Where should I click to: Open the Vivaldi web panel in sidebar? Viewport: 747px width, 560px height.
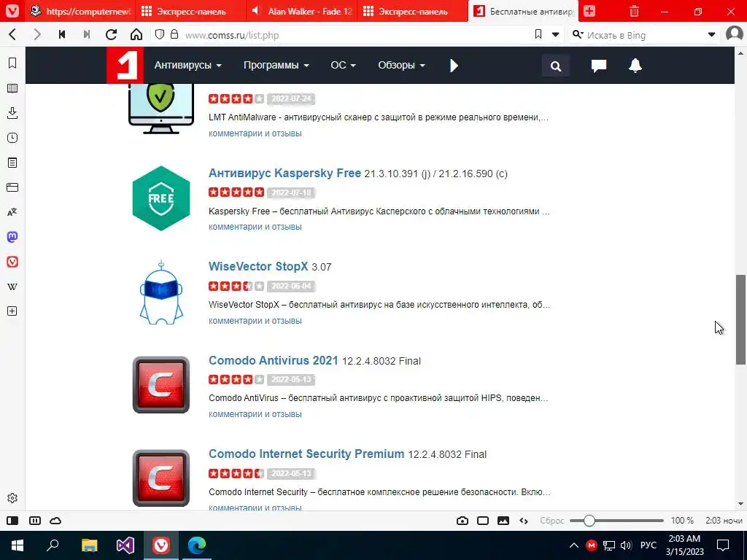12,262
